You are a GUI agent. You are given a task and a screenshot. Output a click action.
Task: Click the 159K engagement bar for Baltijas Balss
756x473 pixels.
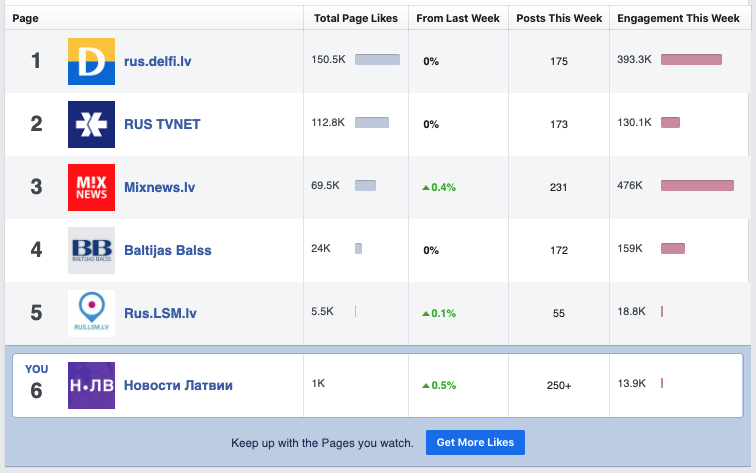673,248
